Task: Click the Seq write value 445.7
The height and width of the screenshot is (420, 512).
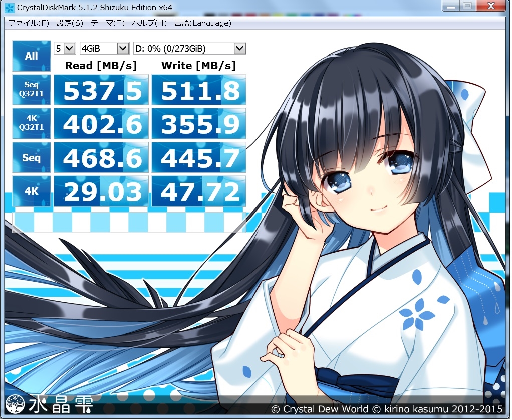Action: 199,157
